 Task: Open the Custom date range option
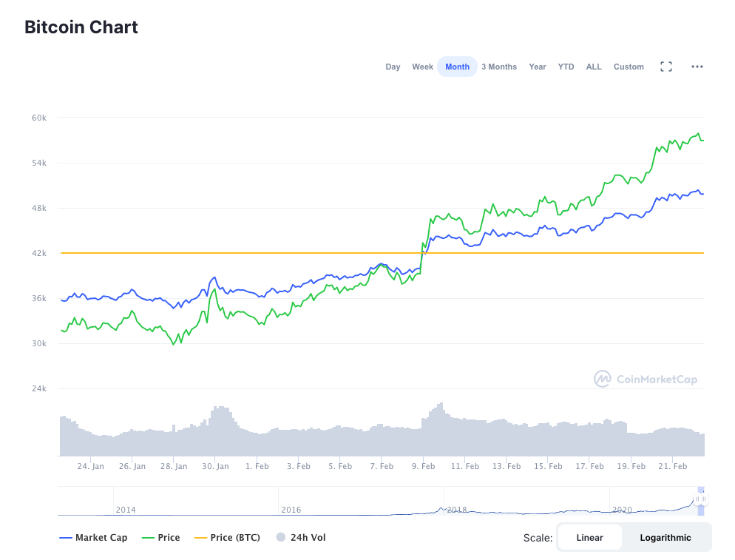pos(629,67)
